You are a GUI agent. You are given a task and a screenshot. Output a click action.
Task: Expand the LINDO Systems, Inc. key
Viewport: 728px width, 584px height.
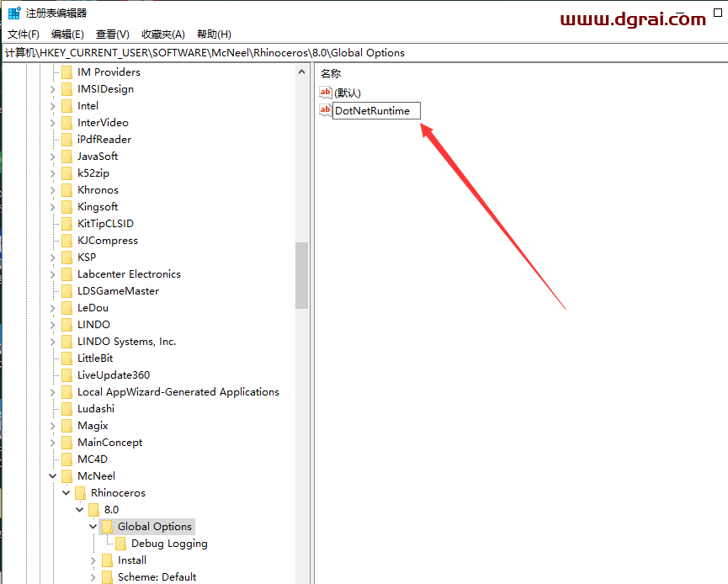(52, 342)
